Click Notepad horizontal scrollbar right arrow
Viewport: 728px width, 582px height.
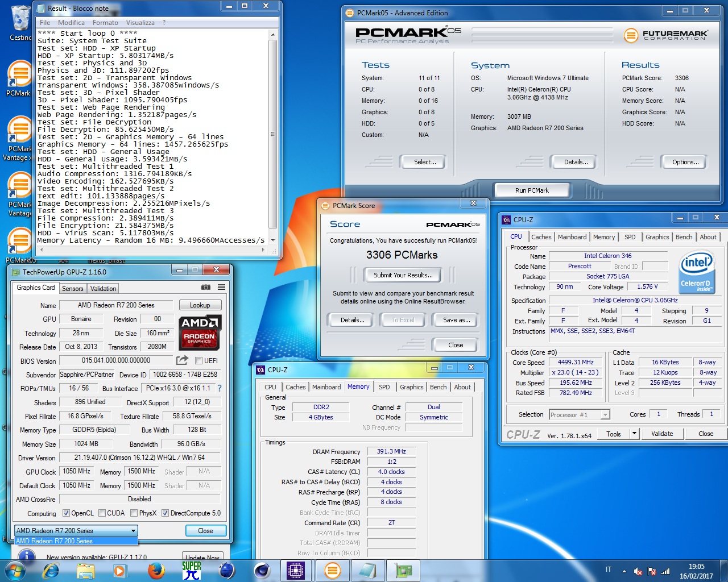point(263,250)
